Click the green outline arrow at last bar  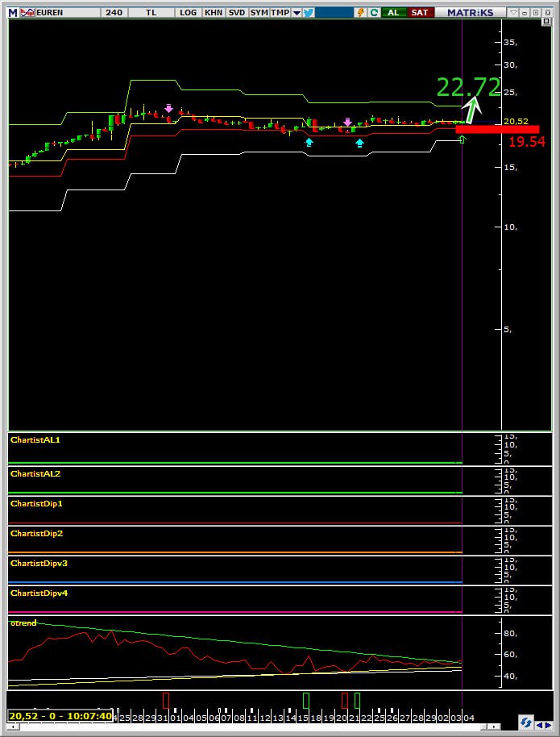463,139
